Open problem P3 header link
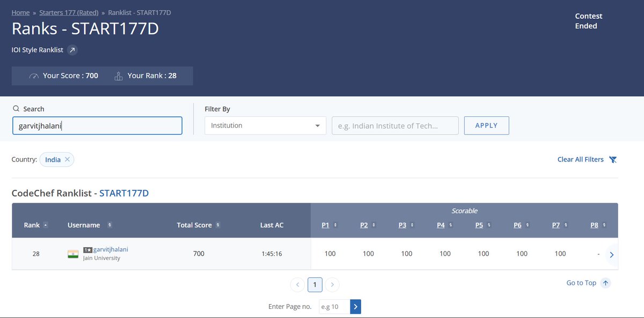 402,225
